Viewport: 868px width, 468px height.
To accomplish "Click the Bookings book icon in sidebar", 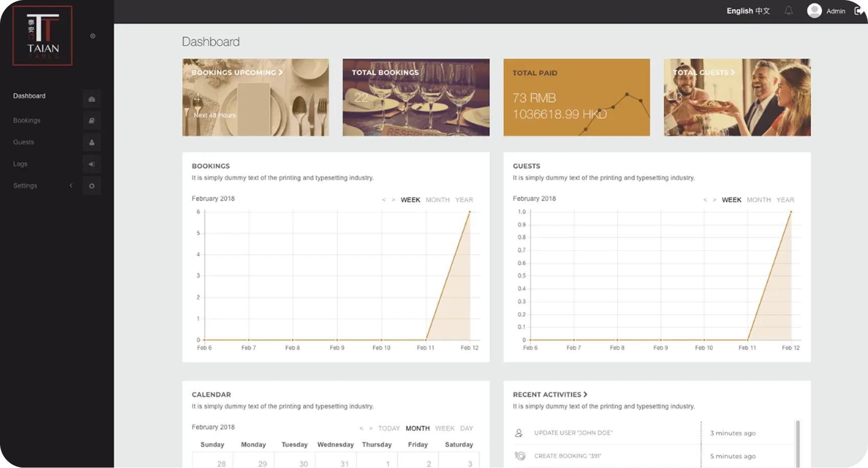I will point(92,120).
